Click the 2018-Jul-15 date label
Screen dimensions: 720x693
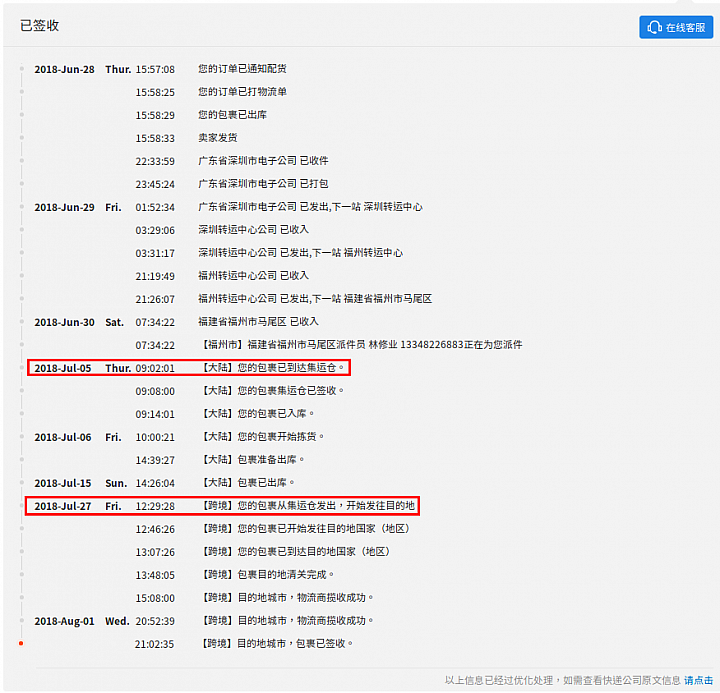[63, 483]
